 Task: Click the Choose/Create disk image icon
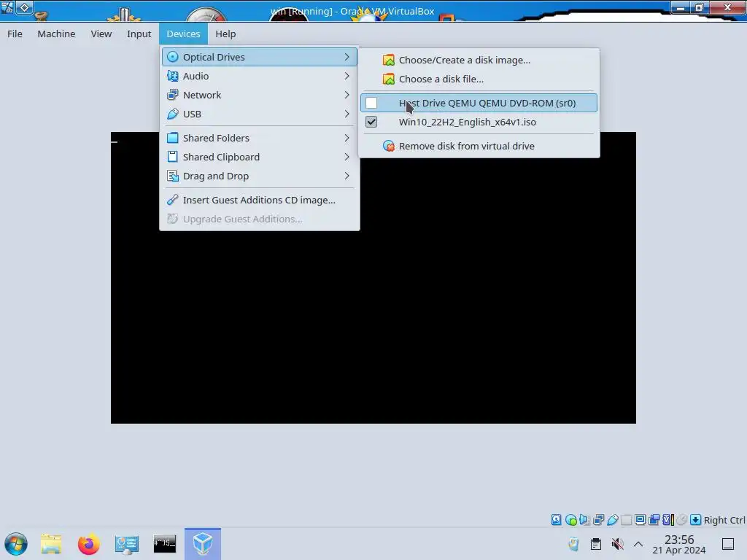coord(389,60)
